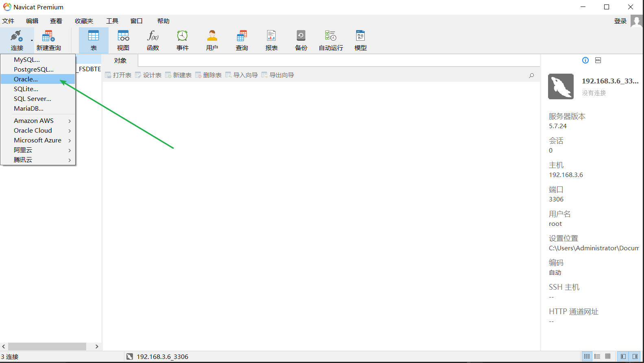Image resolution: width=644 pixels, height=363 pixels.
Task: Open the User (用户) toolbar icon
Action: [212, 40]
